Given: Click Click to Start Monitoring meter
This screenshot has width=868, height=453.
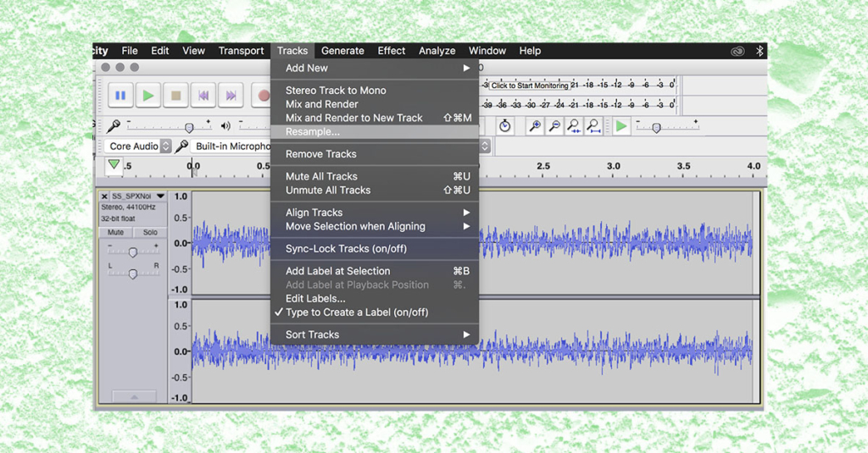Looking at the screenshot, I should (x=530, y=86).
